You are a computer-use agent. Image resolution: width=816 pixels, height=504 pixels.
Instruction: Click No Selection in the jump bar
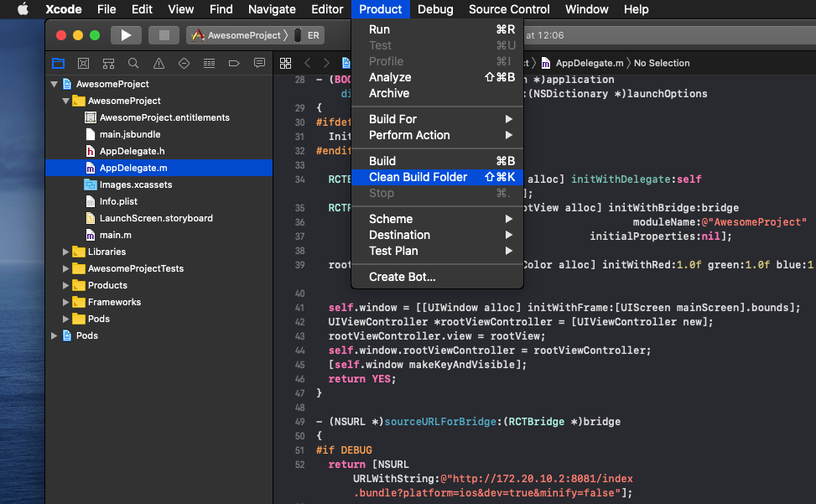coord(662,63)
